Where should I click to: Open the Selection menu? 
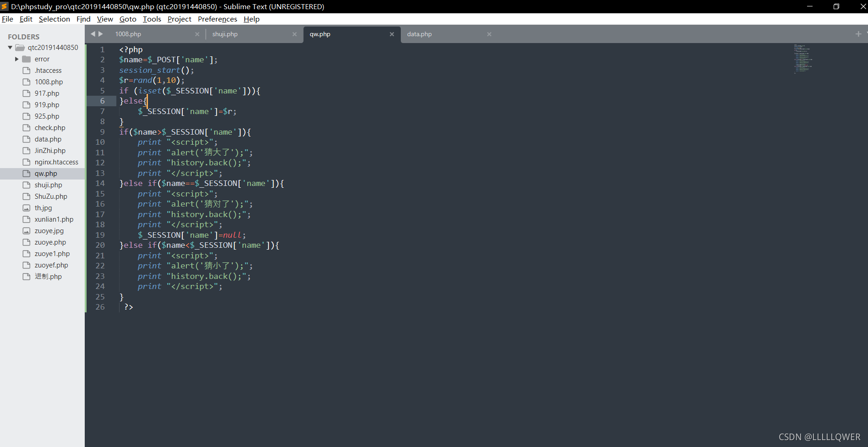point(54,19)
